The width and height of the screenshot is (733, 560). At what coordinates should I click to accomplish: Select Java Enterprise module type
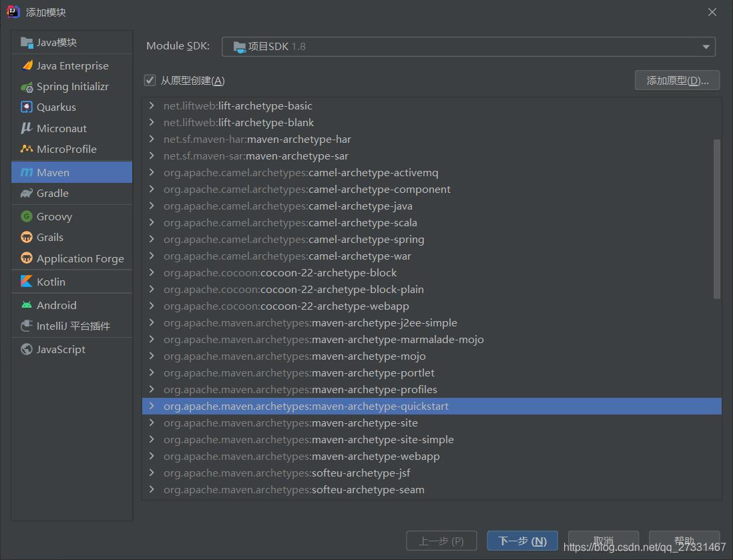[72, 65]
